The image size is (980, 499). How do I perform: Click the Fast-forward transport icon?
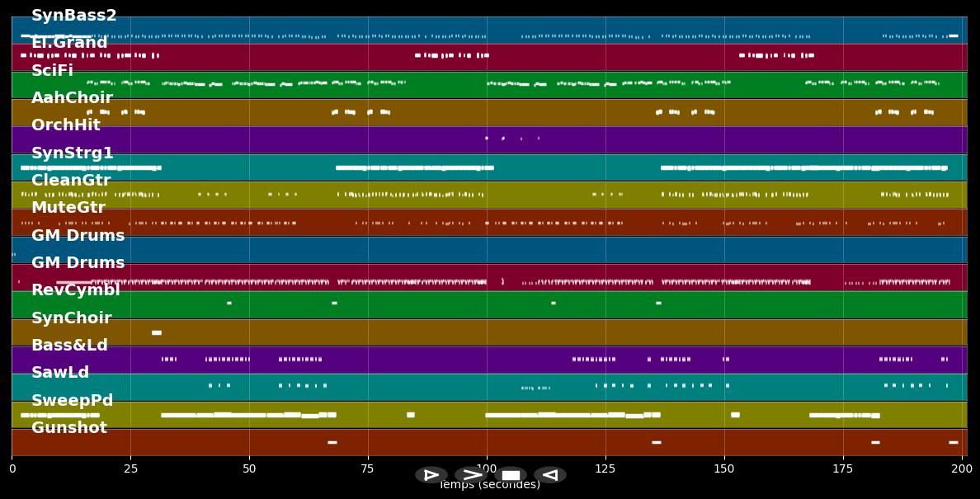coord(472,474)
